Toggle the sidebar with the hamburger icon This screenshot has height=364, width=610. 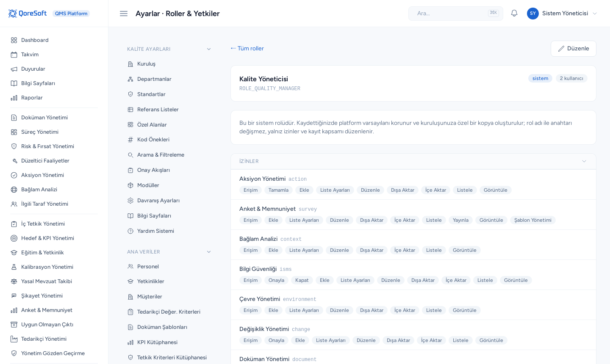pyautogui.click(x=124, y=14)
